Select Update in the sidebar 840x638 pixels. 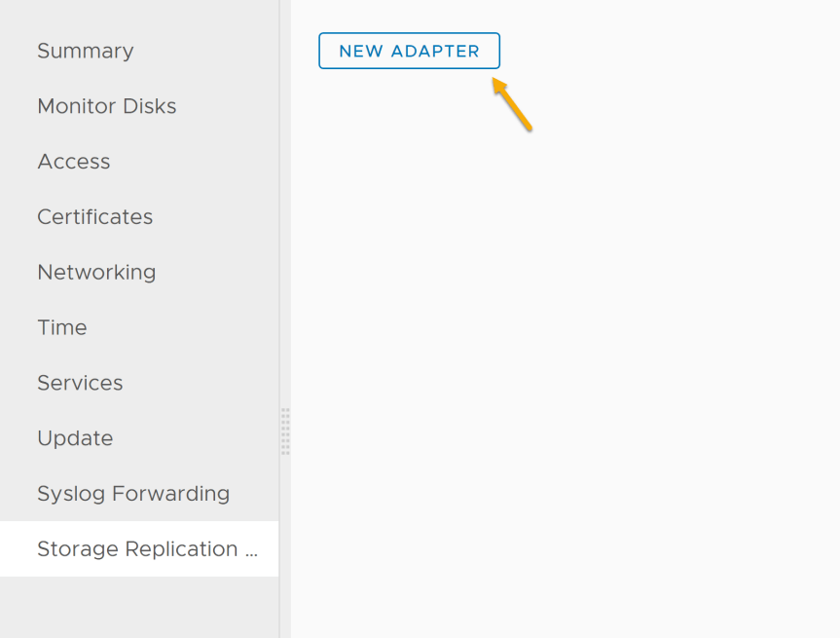tap(75, 438)
